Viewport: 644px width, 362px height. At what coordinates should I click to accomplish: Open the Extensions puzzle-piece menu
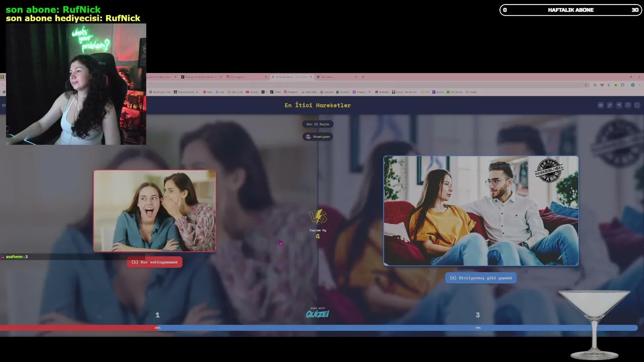coord(622,85)
